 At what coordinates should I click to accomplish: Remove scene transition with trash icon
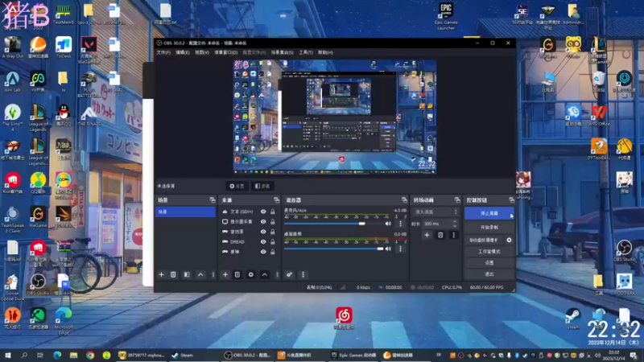point(440,235)
